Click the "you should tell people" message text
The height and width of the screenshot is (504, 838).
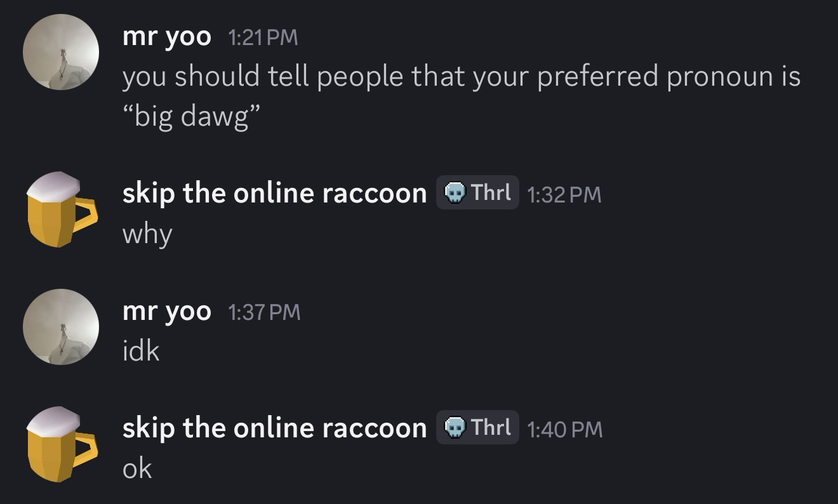[x=461, y=77]
